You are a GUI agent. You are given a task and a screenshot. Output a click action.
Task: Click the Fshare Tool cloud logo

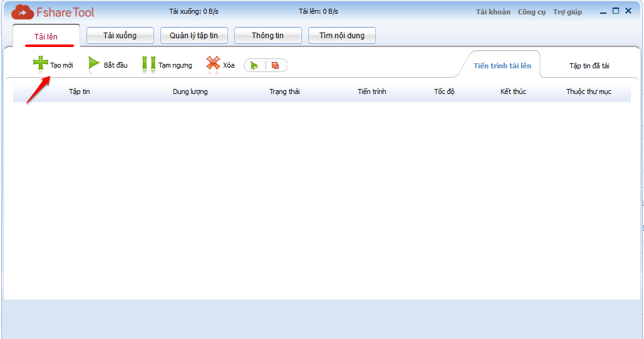23,12
